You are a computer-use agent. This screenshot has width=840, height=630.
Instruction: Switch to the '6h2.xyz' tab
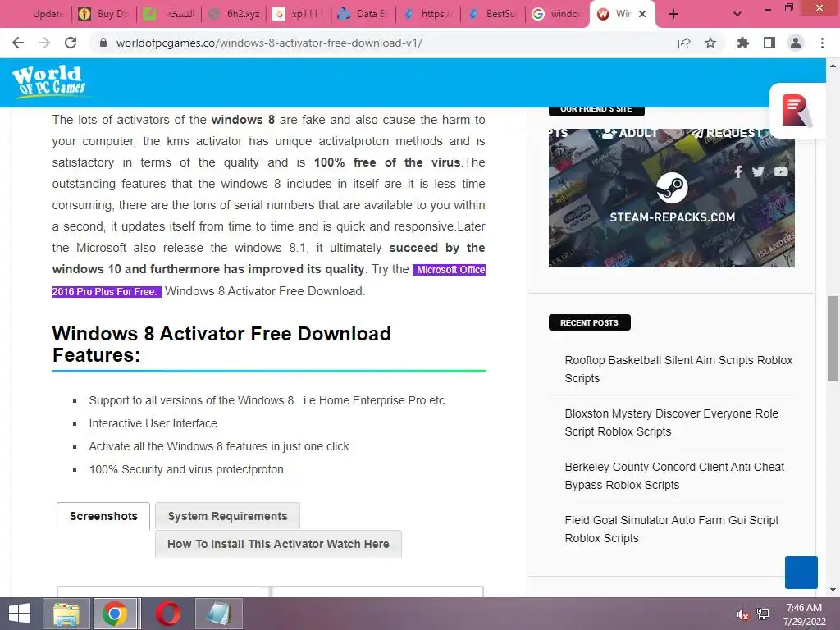click(234, 14)
